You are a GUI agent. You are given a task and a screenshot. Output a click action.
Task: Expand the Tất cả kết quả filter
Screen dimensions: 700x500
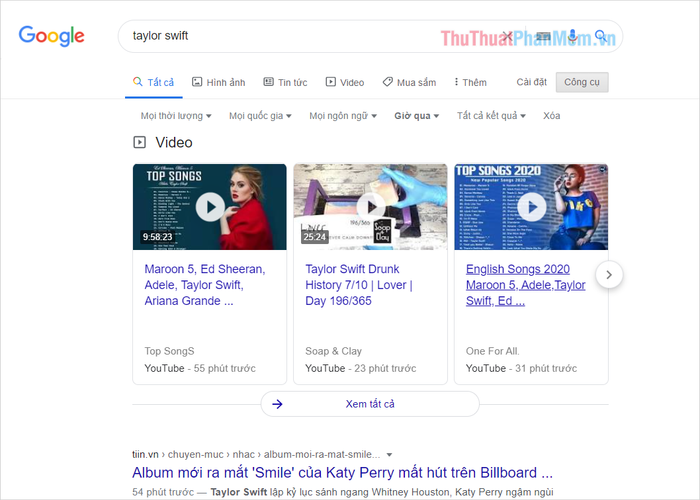pyautogui.click(x=491, y=116)
